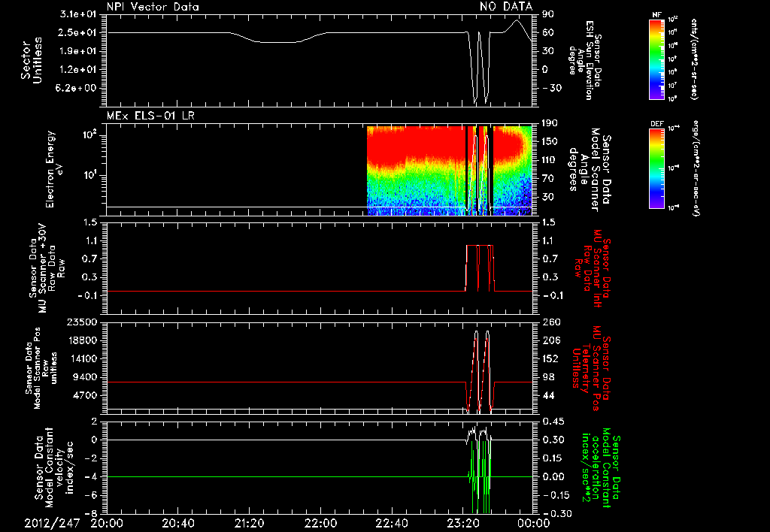Image resolution: width=770 pixels, height=532 pixels.
Task: Click the green acceleration spikes in bottom panel
Action: click(480, 476)
